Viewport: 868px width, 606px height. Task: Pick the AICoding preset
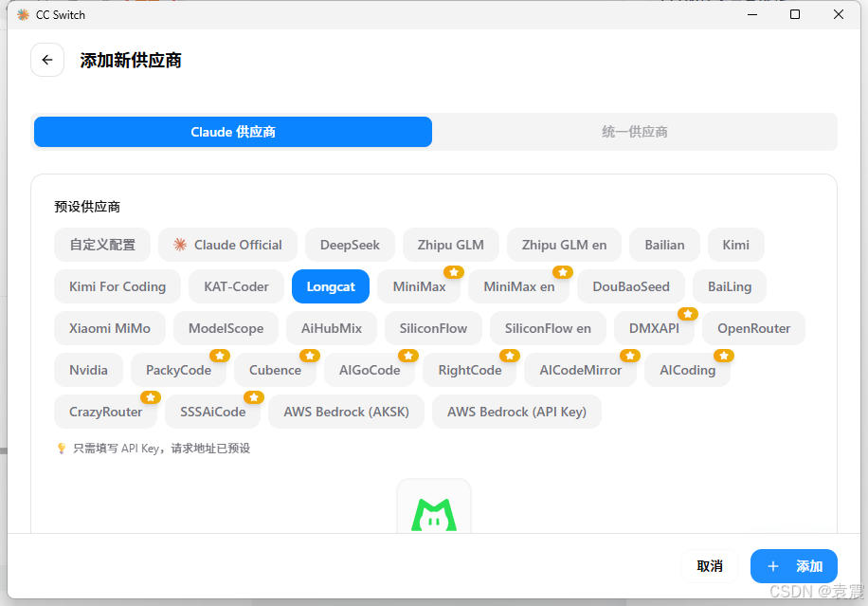click(x=688, y=370)
